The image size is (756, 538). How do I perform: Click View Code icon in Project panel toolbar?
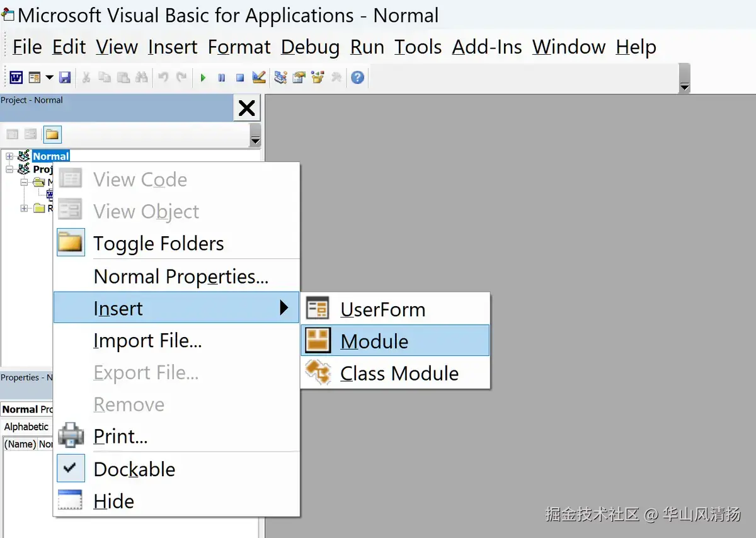13,134
